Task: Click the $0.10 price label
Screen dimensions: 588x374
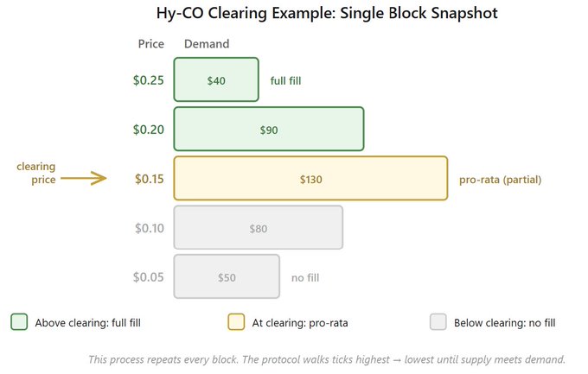Action: pyautogui.click(x=148, y=228)
